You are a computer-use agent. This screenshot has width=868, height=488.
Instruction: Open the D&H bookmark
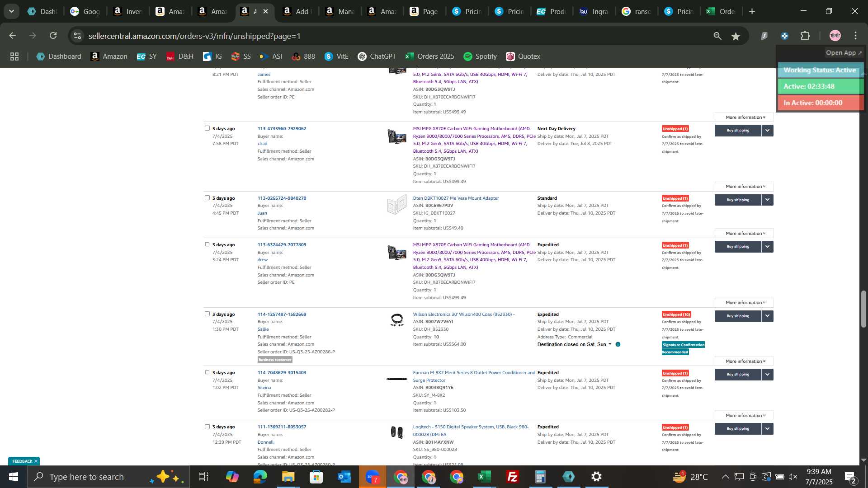(x=180, y=56)
